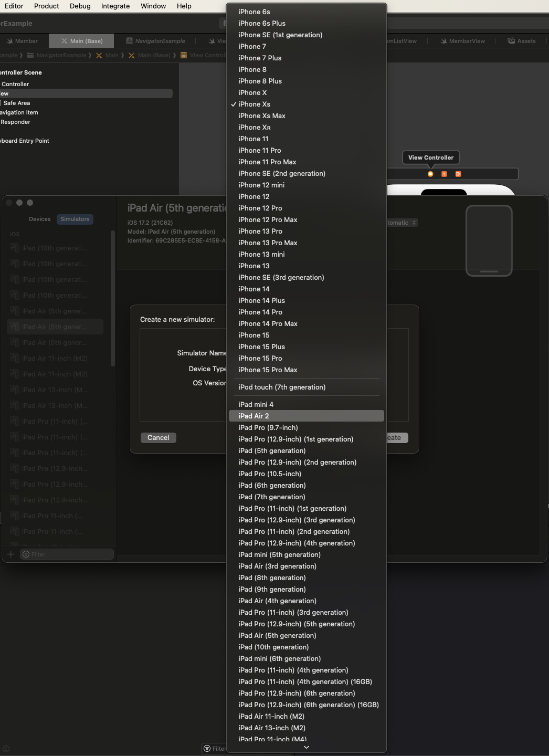Viewport: 549px width, 756px height.
Task: Choose iPad Pro (9.7-inch)
Action: click(x=307, y=427)
